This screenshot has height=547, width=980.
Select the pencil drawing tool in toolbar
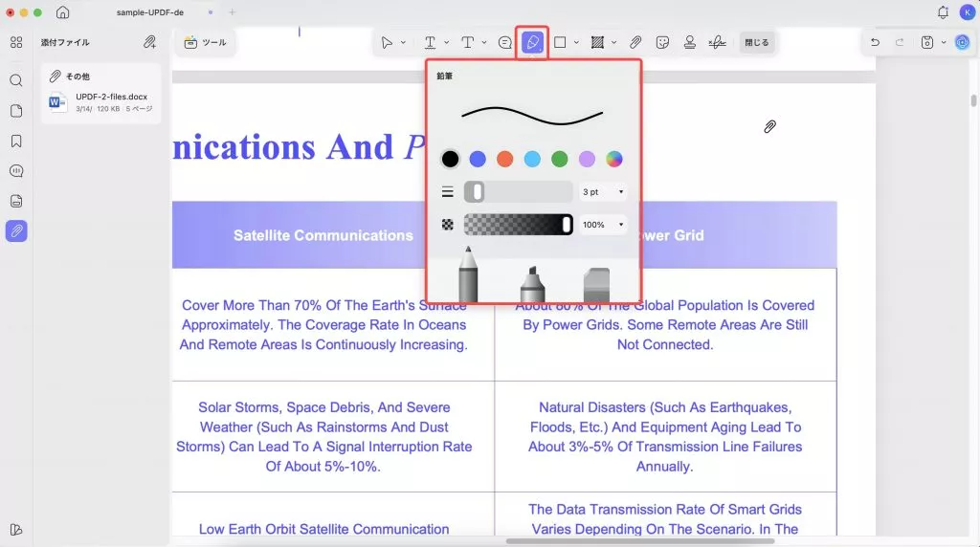click(533, 43)
